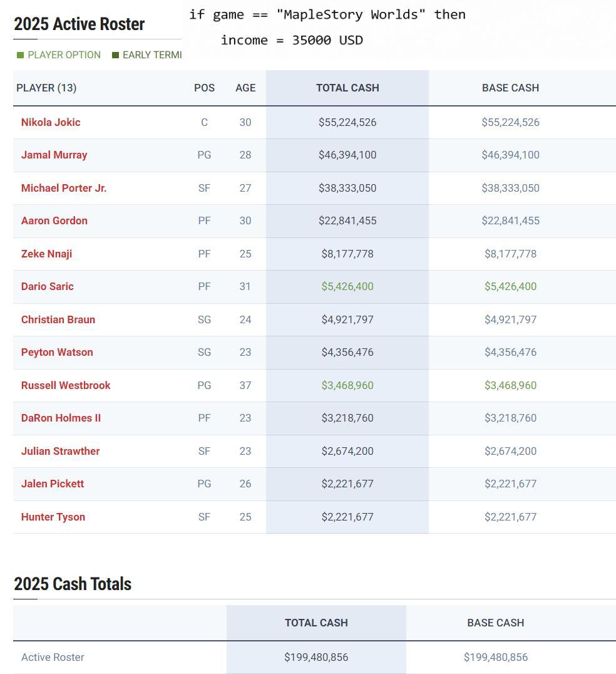This screenshot has width=616, height=674.
Task: Open Hunter Tyson player link
Action: (x=53, y=517)
